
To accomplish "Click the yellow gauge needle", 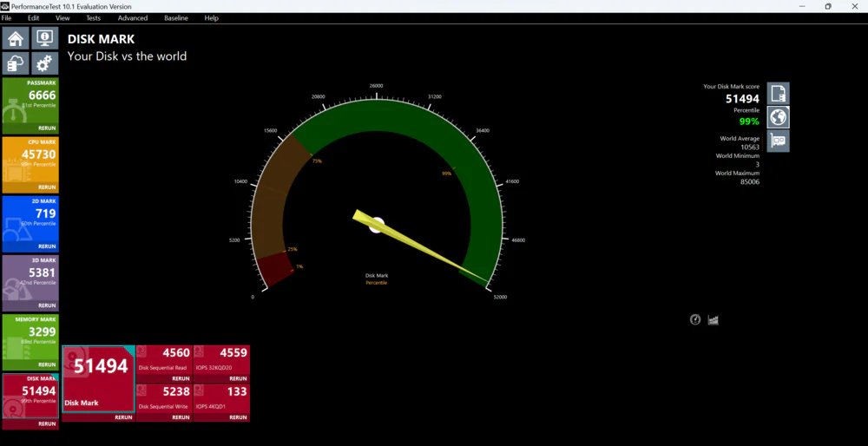I will click(x=421, y=248).
